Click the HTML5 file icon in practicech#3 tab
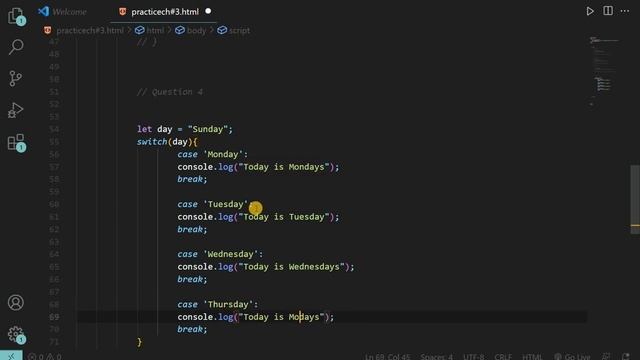The width and height of the screenshot is (640, 360). 122,11
